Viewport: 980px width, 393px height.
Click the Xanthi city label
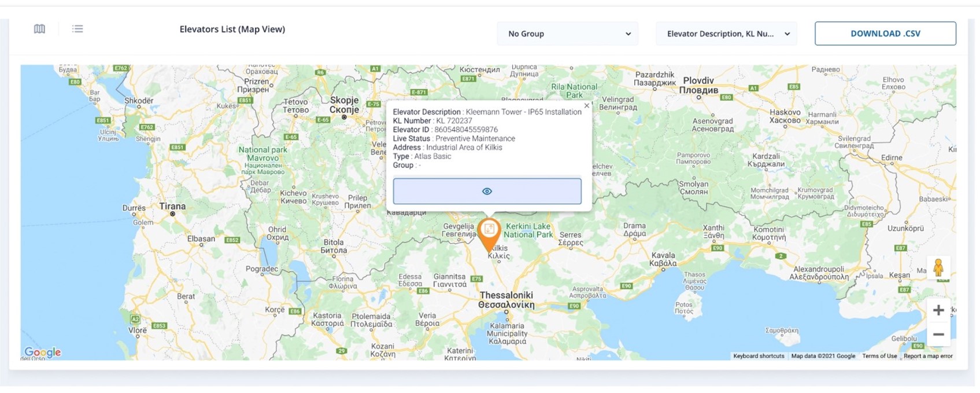[x=713, y=232]
